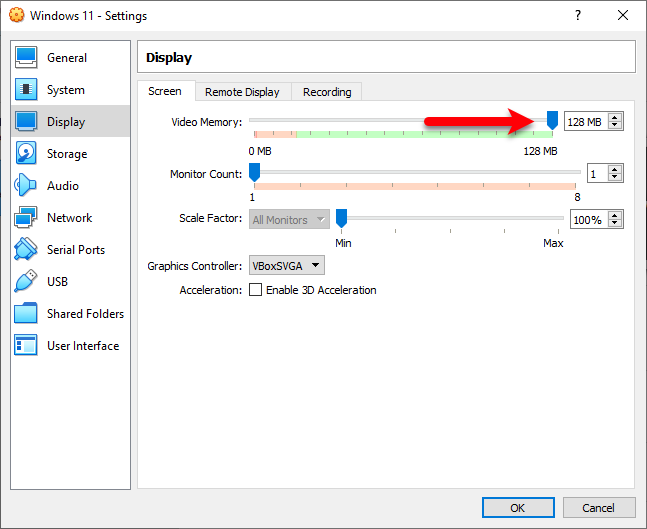
Task: Click the Scale Factor label
Action: click(x=210, y=218)
